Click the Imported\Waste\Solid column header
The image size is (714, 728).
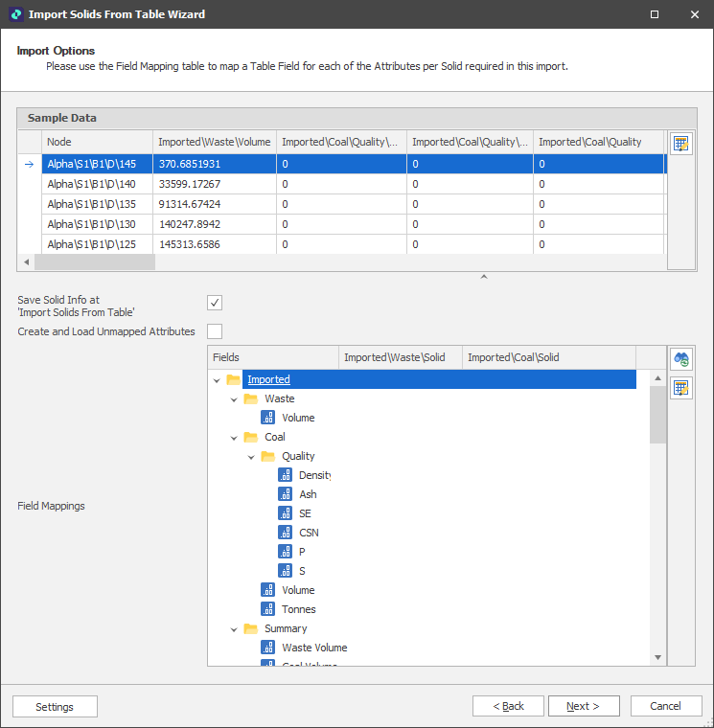(x=401, y=357)
